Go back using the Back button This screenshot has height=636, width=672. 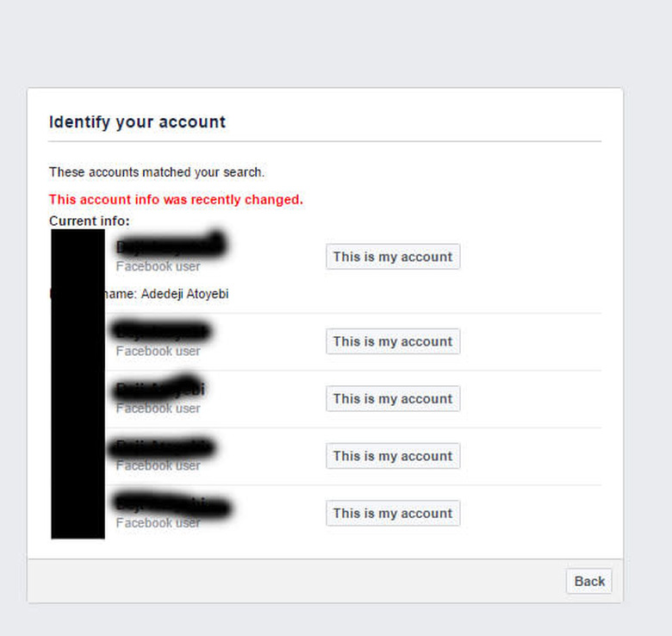click(x=589, y=581)
